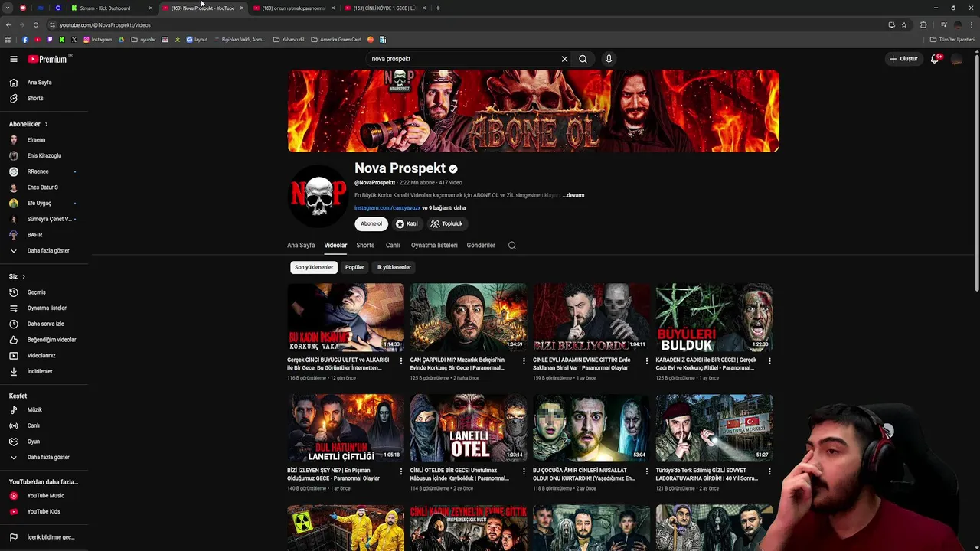
Task: Search within channel using tab magnifier icon
Action: click(512, 246)
